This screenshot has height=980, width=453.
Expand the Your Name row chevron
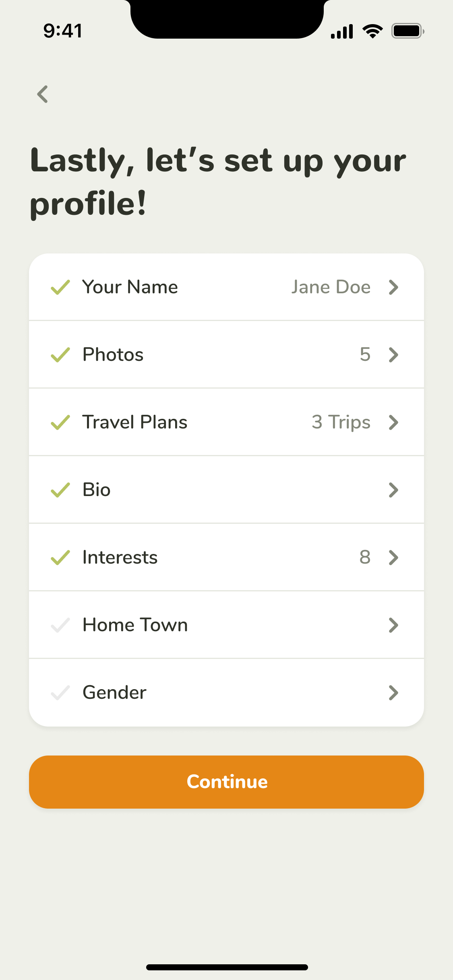click(393, 287)
